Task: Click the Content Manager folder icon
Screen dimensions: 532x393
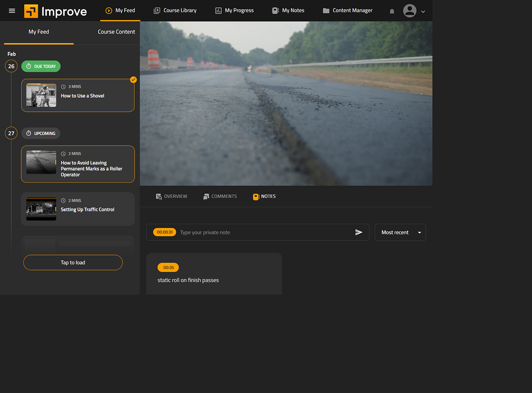Action: click(326, 11)
